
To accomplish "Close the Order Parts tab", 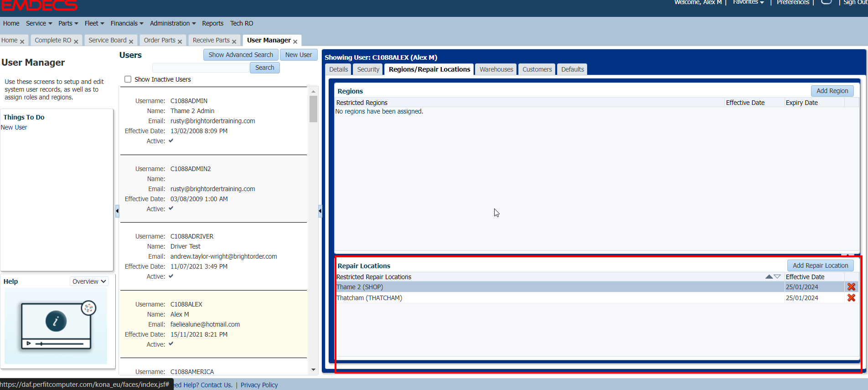I will tap(180, 41).
